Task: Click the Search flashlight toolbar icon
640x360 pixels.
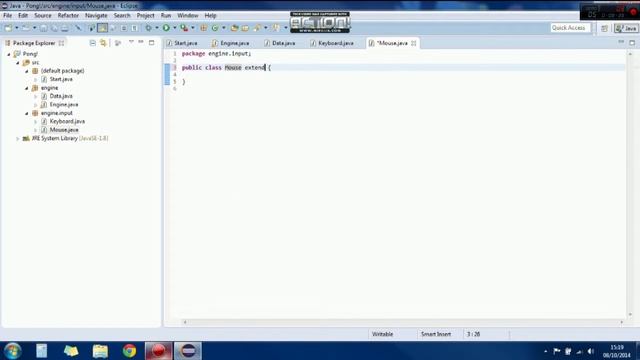Action: (x=257, y=28)
